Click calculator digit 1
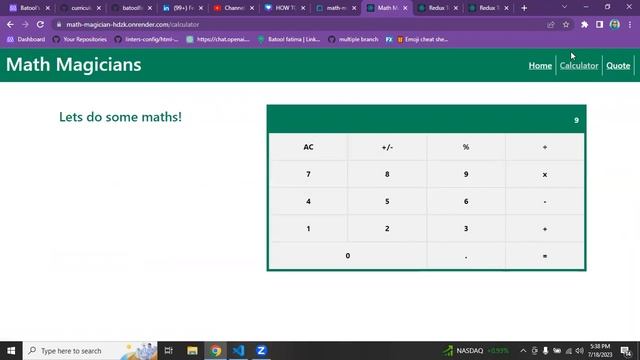640x360 pixels. [308, 229]
